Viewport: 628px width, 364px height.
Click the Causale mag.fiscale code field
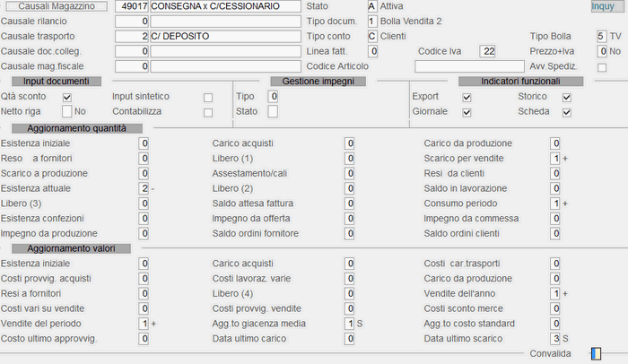132,66
